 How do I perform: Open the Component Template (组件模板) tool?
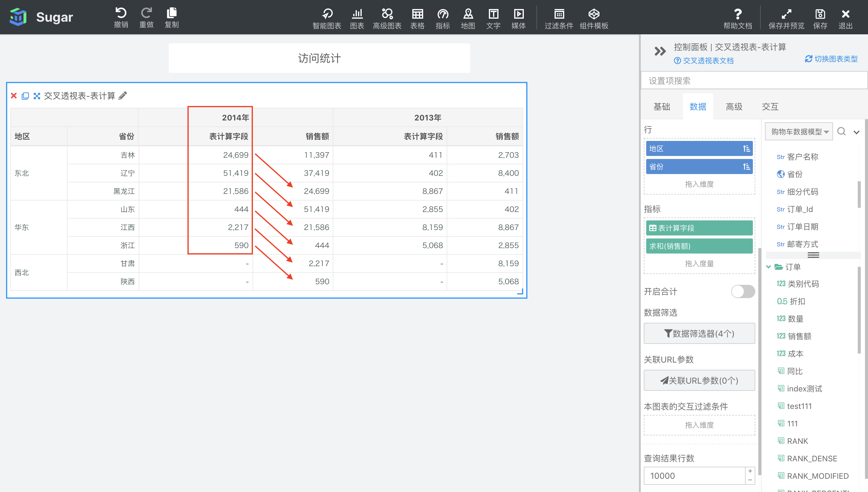(x=594, y=19)
